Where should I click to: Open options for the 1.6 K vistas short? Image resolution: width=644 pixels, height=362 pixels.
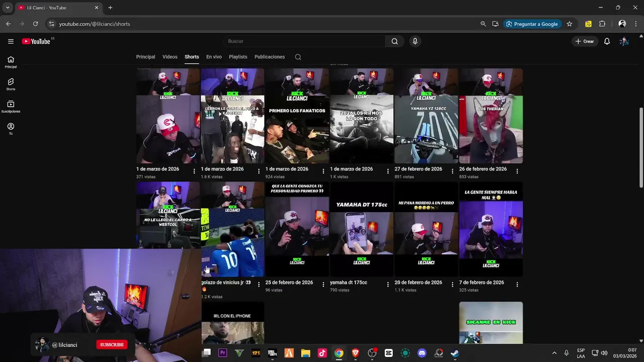pos(259,171)
